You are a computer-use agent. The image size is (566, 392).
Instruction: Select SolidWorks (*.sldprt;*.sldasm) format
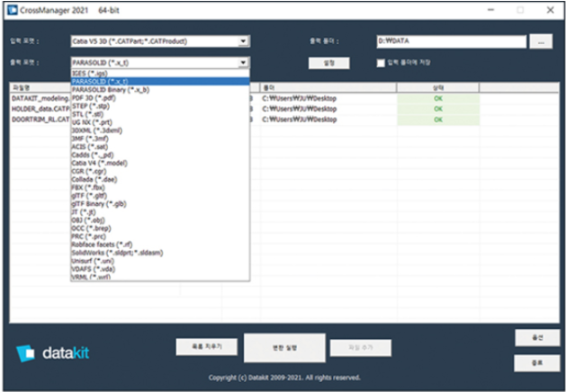tap(160, 253)
